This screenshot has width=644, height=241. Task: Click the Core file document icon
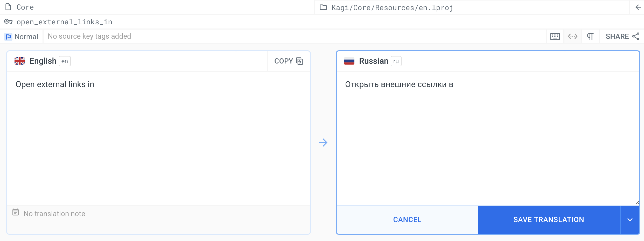tap(8, 7)
